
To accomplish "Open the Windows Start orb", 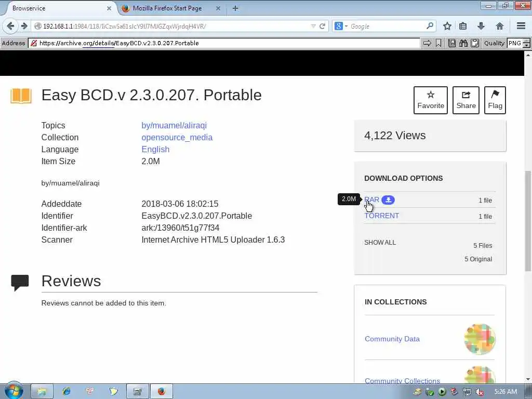I will coord(14,391).
